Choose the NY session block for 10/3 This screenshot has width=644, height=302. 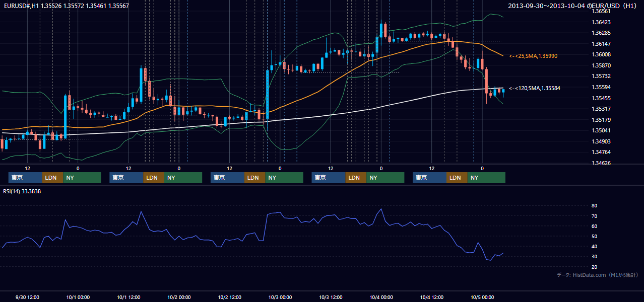click(x=385, y=178)
